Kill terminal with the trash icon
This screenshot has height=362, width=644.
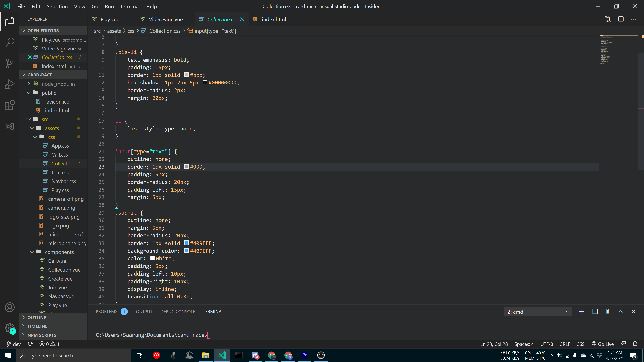pos(607,312)
